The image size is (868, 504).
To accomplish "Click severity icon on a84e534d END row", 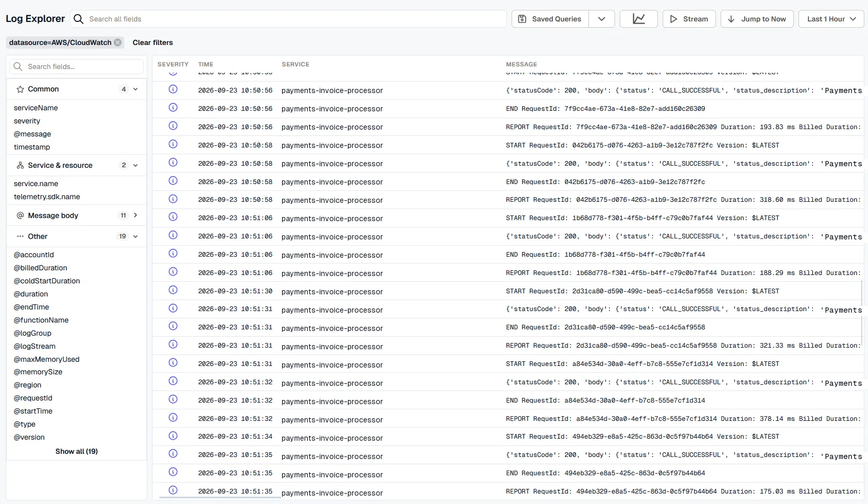I will tap(173, 399).
